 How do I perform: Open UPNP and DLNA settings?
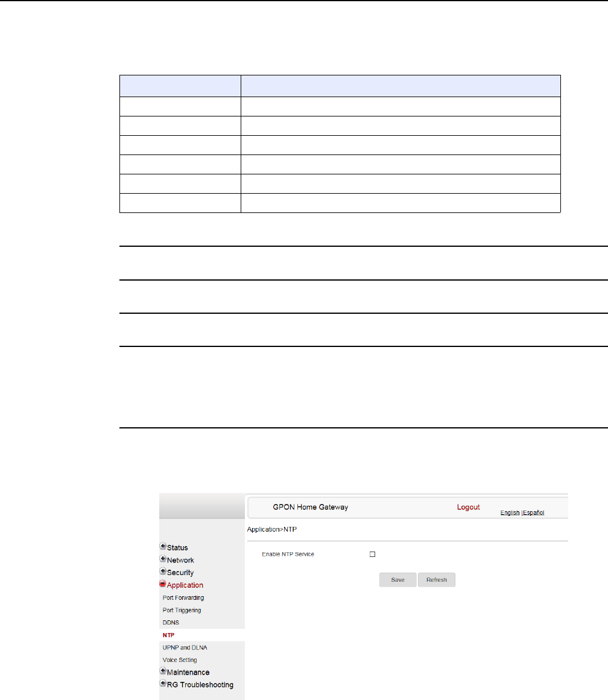click(x=185, y=647)
